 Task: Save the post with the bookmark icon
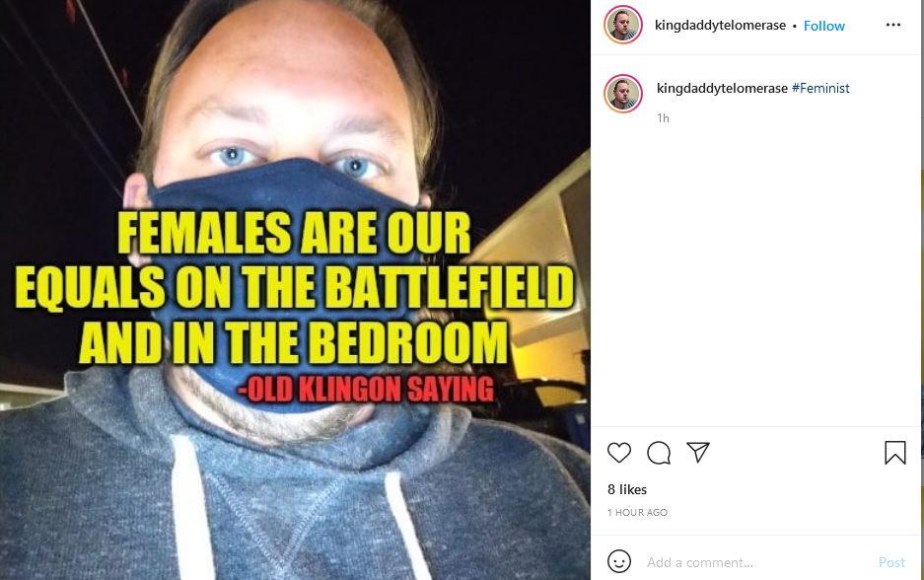click(x=895, y=453)
